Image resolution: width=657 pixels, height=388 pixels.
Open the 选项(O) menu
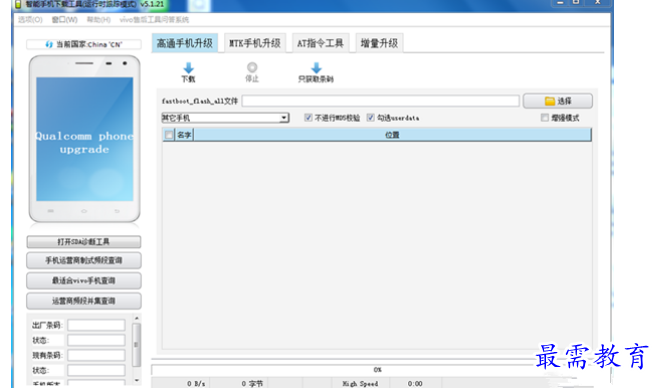coord(30,20)
